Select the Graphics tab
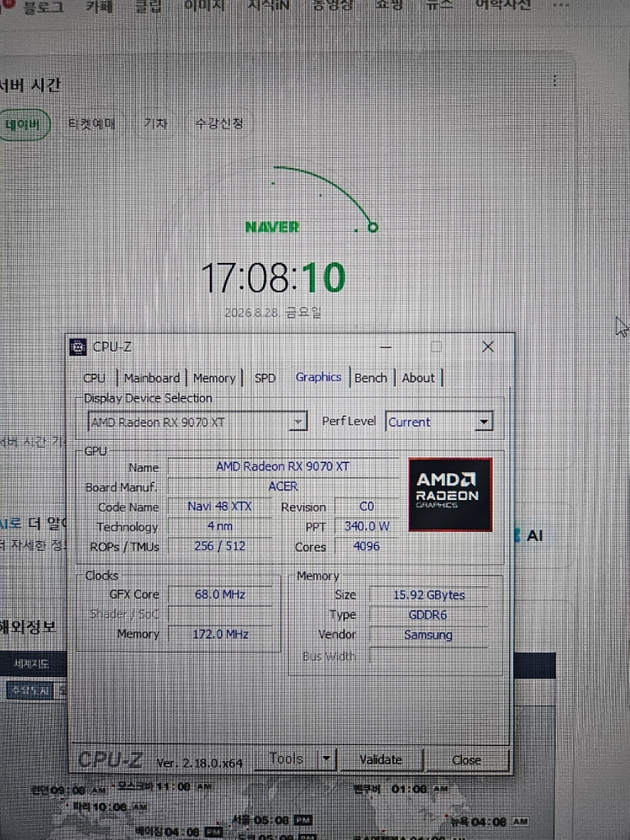 [x=318, y=377]
